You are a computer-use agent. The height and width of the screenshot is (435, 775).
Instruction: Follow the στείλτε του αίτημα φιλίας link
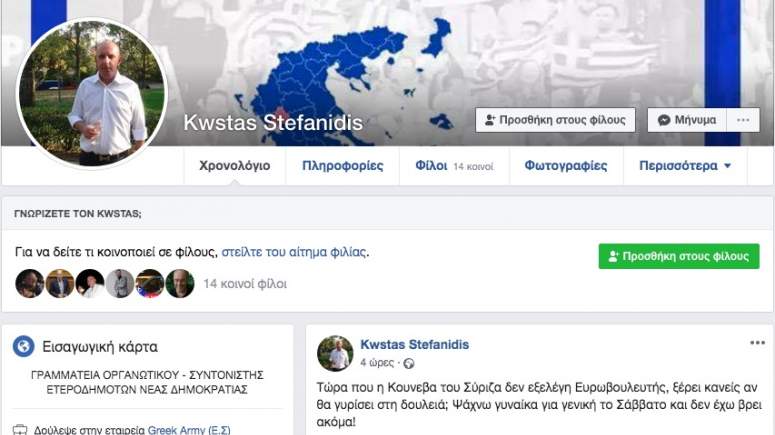pyautogui.click(x=294, y=252)
